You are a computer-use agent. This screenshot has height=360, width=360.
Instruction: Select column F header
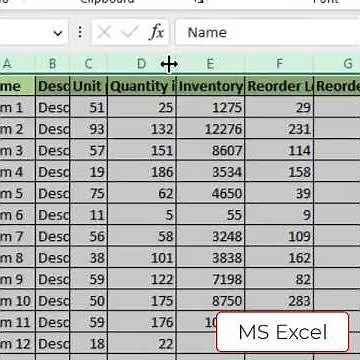[x=279, y=63]
